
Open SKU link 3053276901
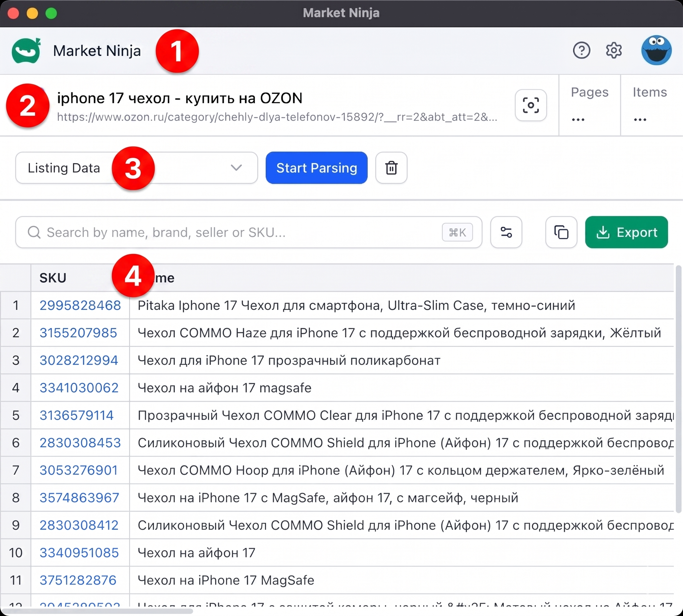tap(79, 470)
